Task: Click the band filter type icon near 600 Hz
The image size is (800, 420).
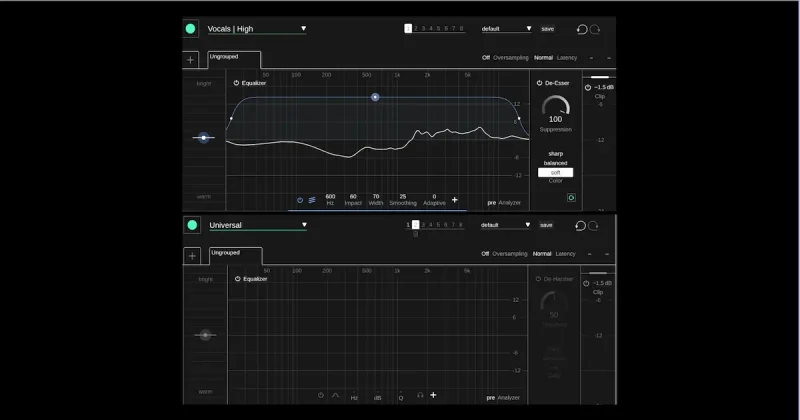Action: pyautogui.click(x=312, y=200)
